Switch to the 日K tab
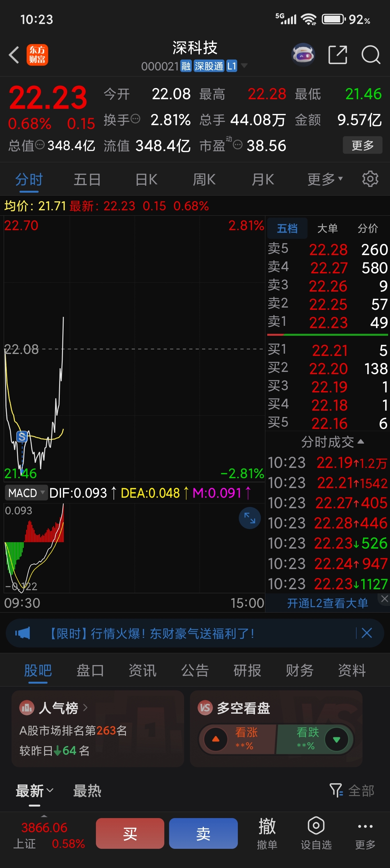The image size is (390, 868). [146, 179]
